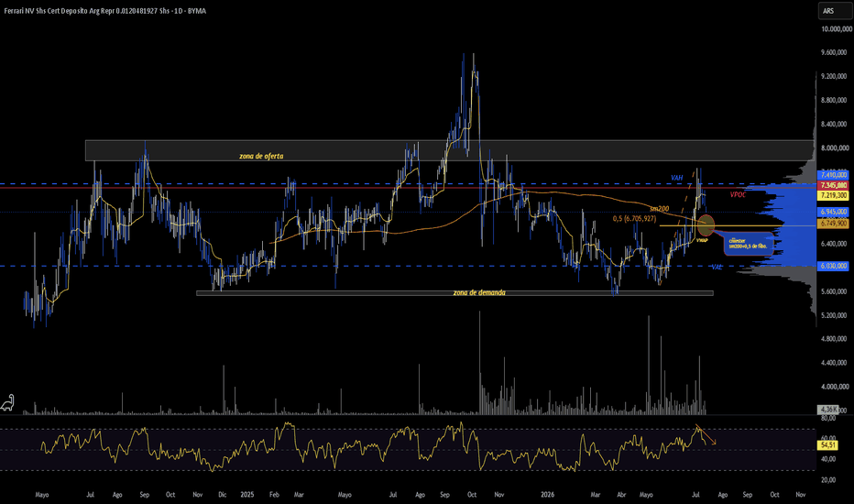Click the 7.410,000 blue price tag
The height and width of the screenshot is (504, 854).
click(834, 175)
